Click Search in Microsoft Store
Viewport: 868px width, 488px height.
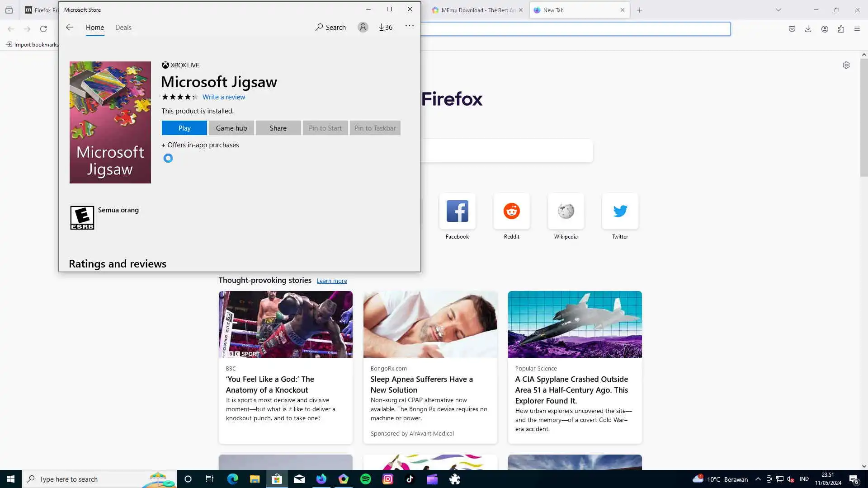[330, 27]
